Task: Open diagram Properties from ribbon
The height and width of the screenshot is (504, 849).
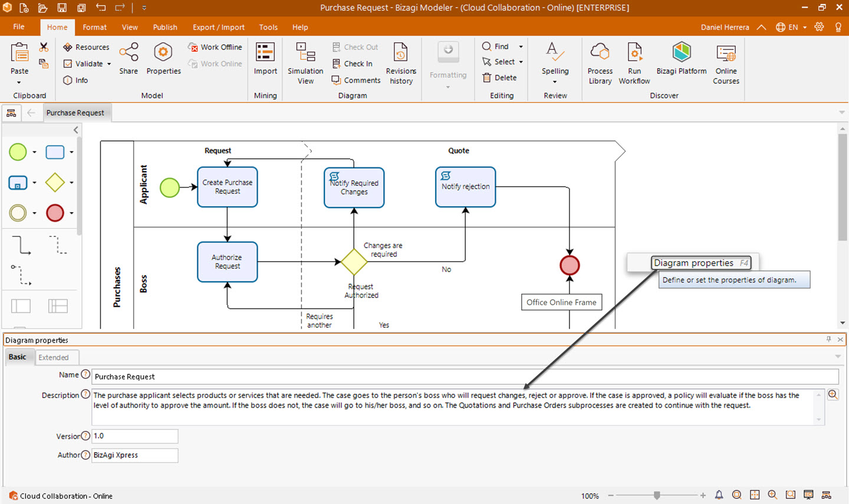Action: coord(163,58)
